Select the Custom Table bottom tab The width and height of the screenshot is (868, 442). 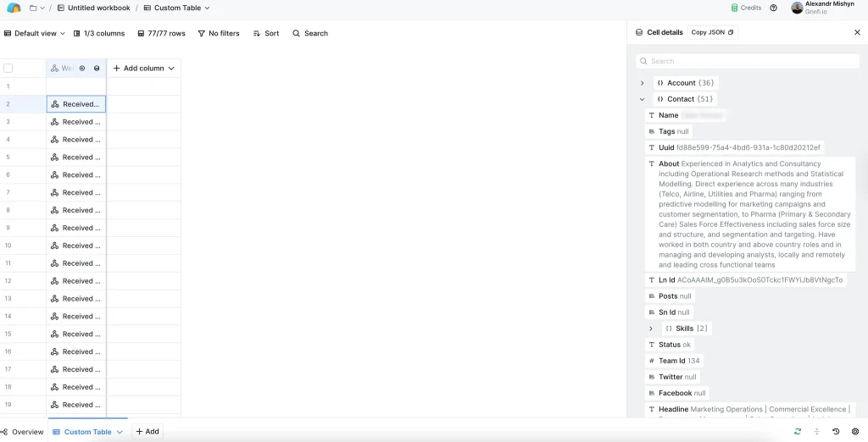click(87, 432)
